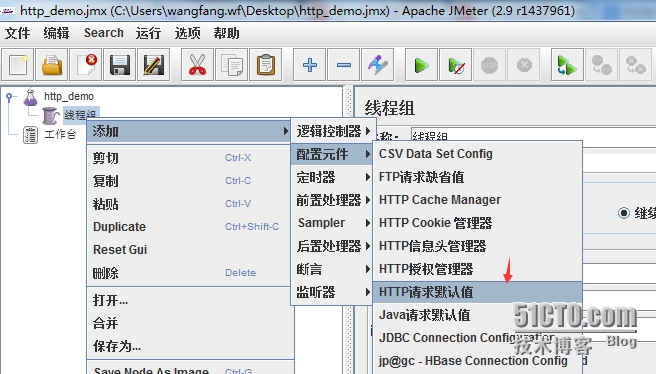Open the 帮助 menu
Screen dimensions: 656x374
click(226, 33)
